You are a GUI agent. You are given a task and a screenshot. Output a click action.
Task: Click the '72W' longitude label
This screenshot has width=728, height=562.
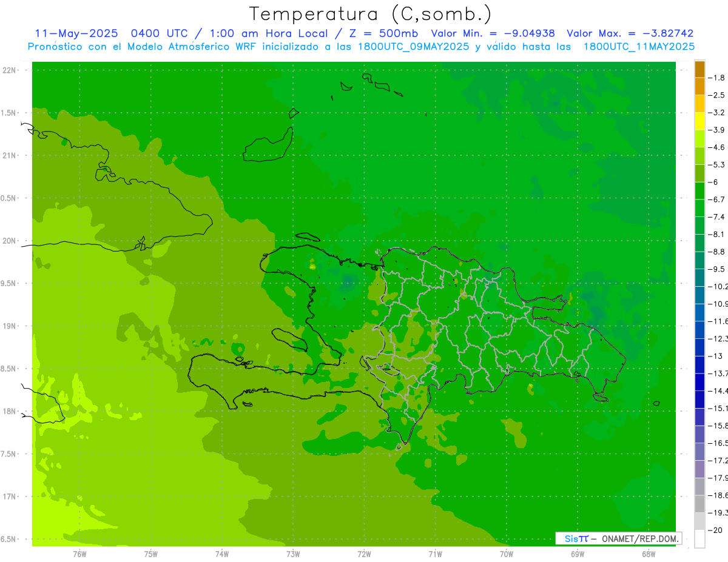click(364, 554)
